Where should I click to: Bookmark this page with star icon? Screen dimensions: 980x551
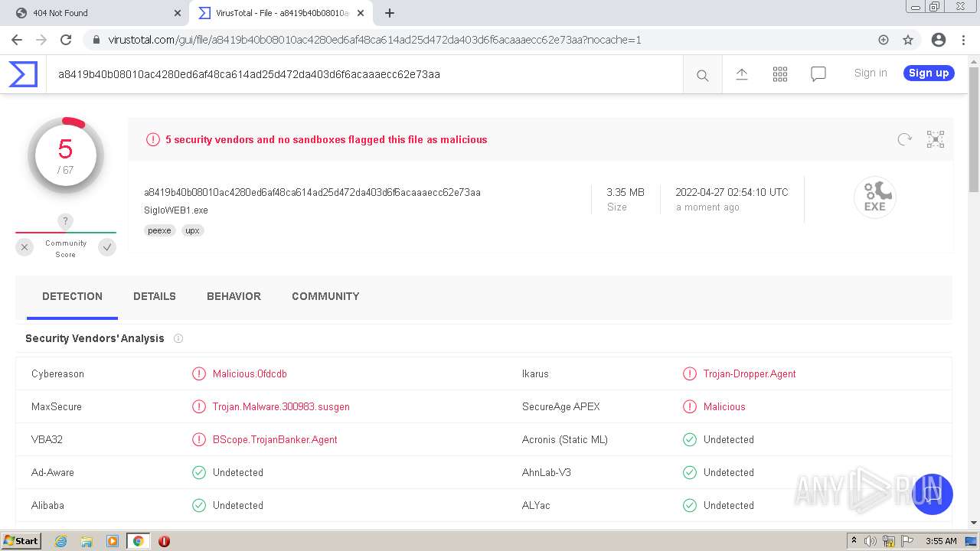[908, 40]
